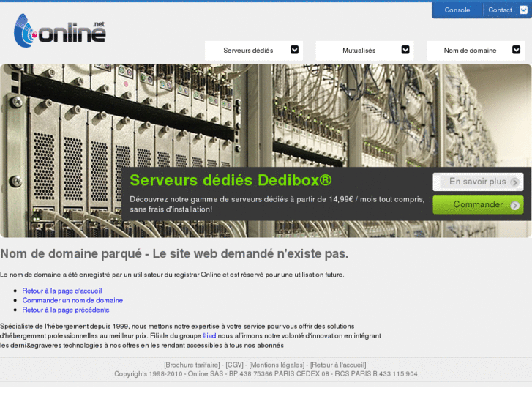Click the Découvrez notre gamme description text
532x399 pixels.
point(277,204)
